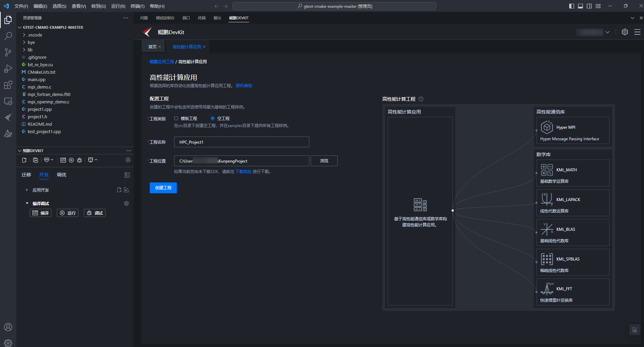Close the 高性能计算应用 tab
The image size is (644, 347).
204,47
